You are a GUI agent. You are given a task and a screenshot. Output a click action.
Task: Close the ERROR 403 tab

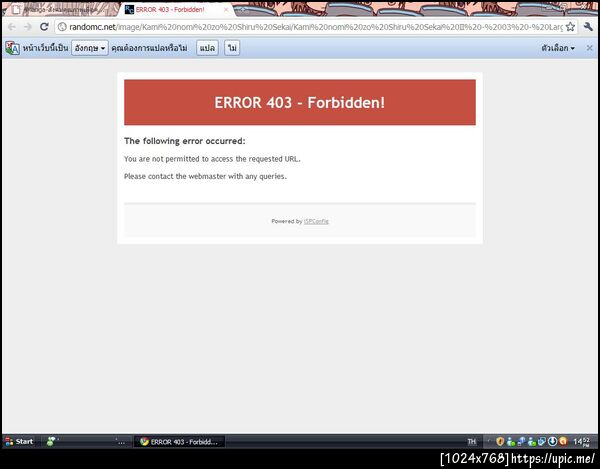pos(226,10)
